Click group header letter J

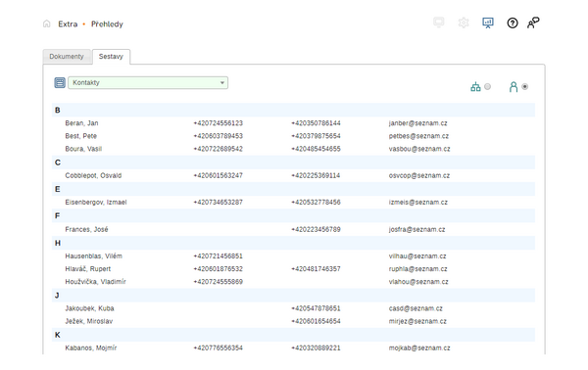pos(57,296)
